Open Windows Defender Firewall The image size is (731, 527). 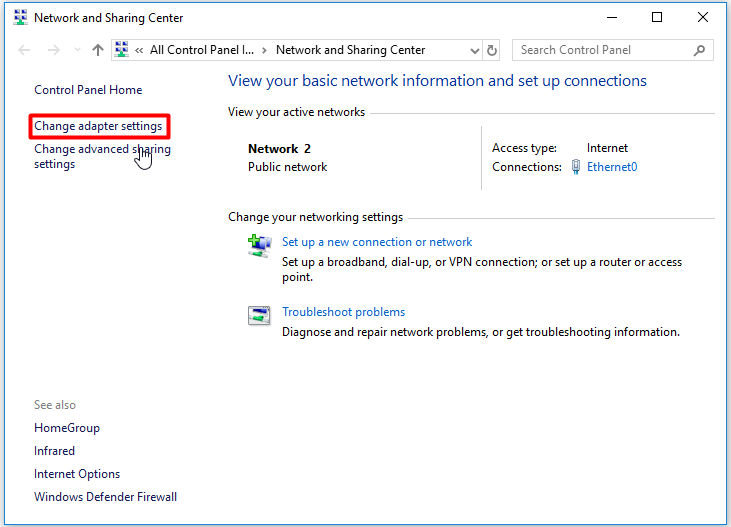point(105,497)
